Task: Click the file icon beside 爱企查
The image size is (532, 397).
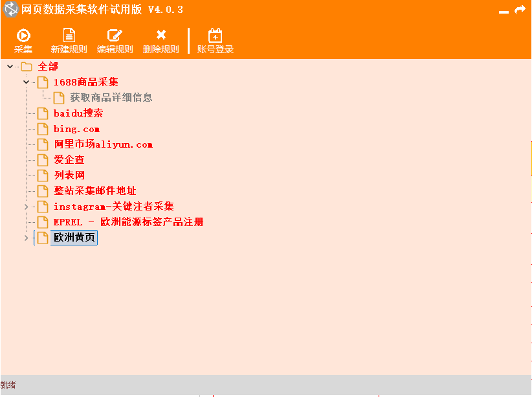Action: (43, 160)
